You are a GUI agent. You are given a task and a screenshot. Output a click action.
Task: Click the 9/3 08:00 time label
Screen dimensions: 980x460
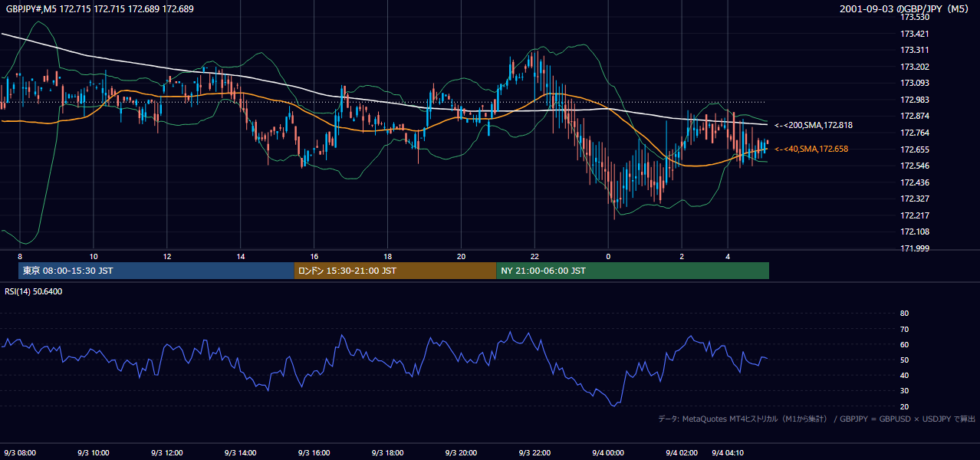point(20,453)
